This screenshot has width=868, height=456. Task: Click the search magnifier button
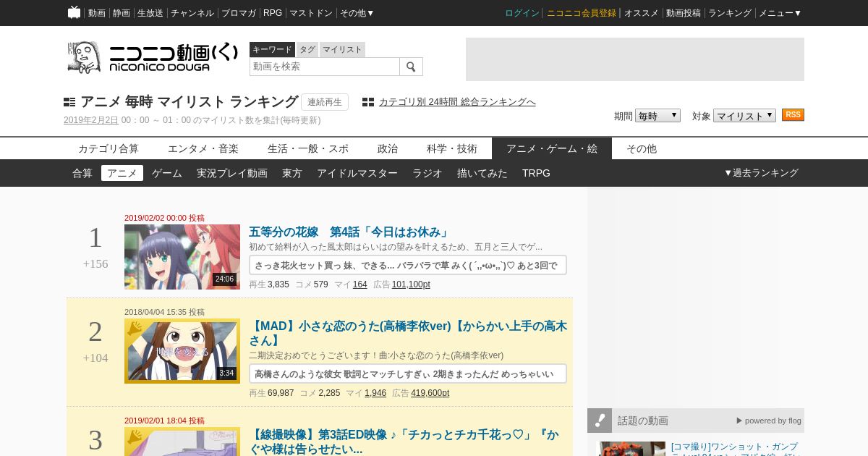click(411, 67)
